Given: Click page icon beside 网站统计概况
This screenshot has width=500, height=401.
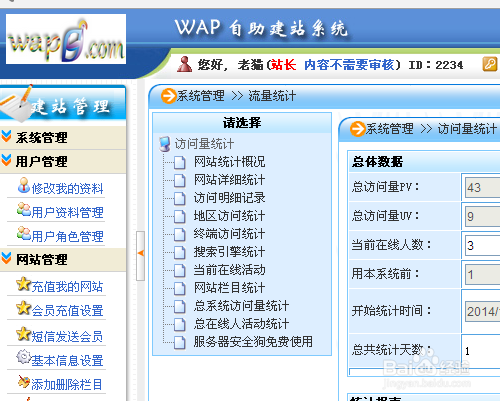Looking at the screenshot, I should point(180,163).
